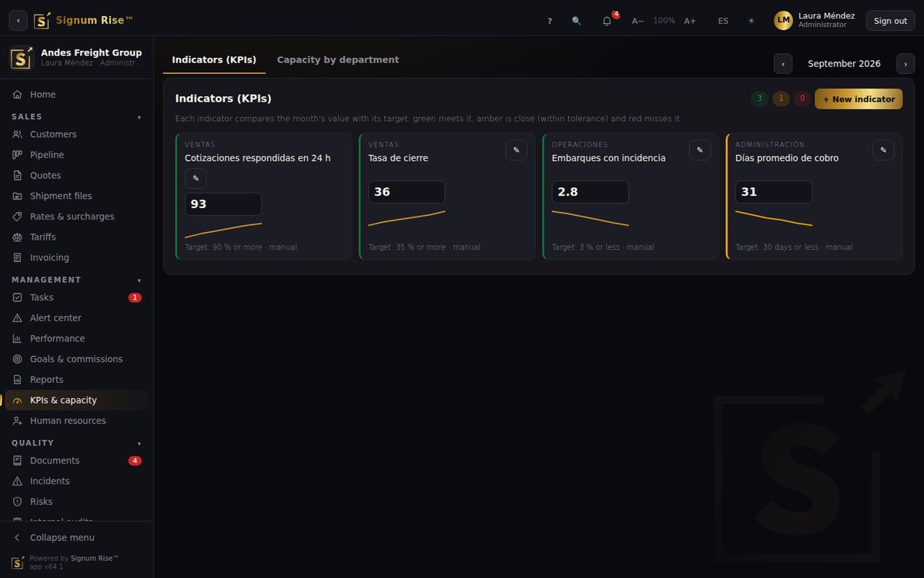Click the 100% zoom level text
The image size is (924, 578).
664,21
